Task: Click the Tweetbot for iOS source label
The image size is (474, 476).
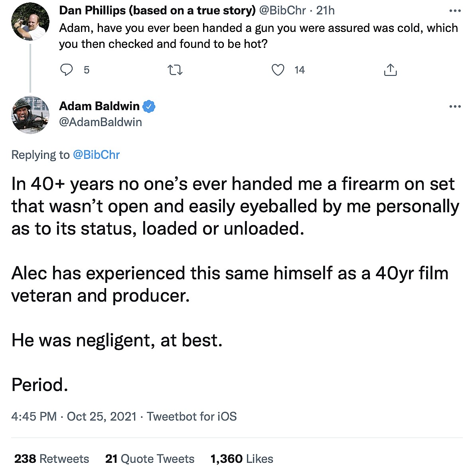Action: point(192,417)
